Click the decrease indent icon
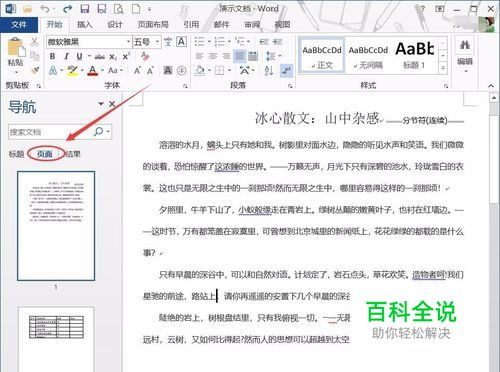The width and height of the screenshot is (500, 372). (264, 42)
